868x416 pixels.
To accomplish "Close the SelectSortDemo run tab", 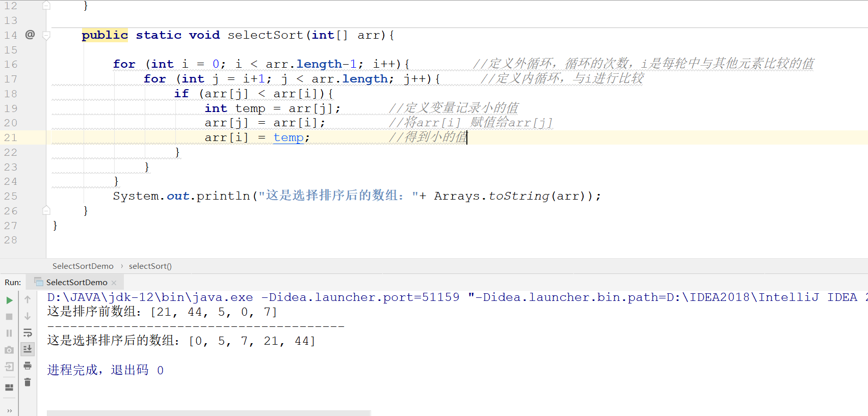I will click(114, 283).
